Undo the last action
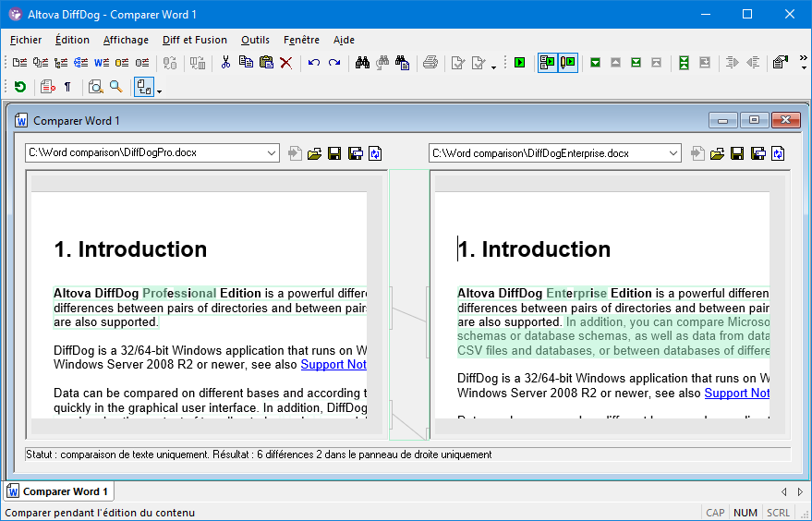 [314, 63]
